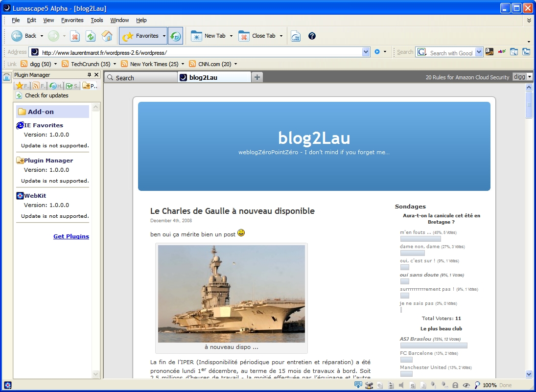Open the Edit menu

pos(31,20)
